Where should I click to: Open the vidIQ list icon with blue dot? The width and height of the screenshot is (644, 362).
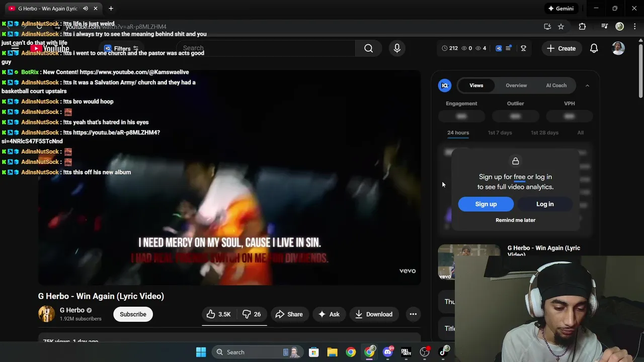(x=509, y=48)
